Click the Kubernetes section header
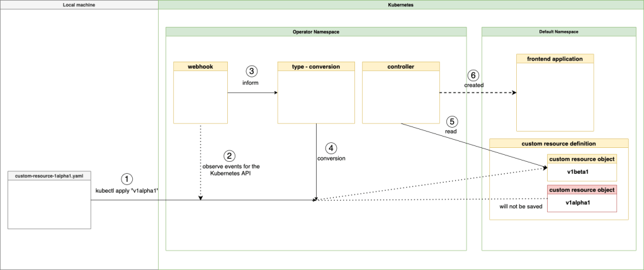 point(401,4)
